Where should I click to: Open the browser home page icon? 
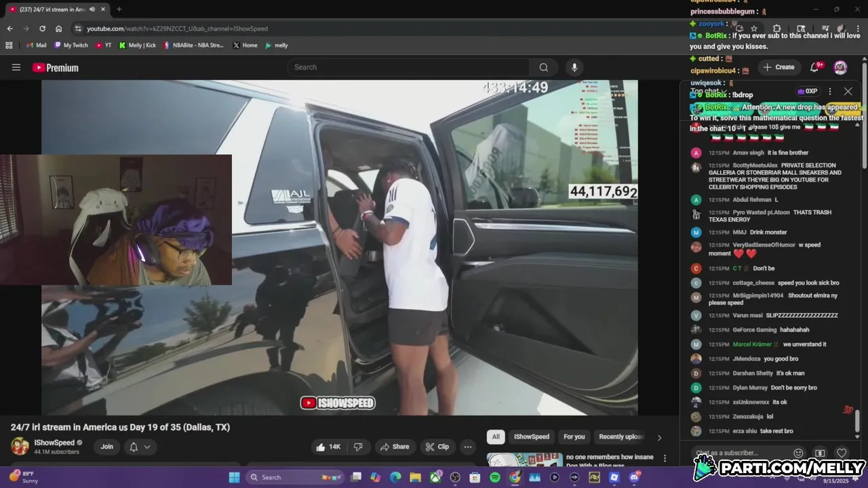click(x=58, y=28)
